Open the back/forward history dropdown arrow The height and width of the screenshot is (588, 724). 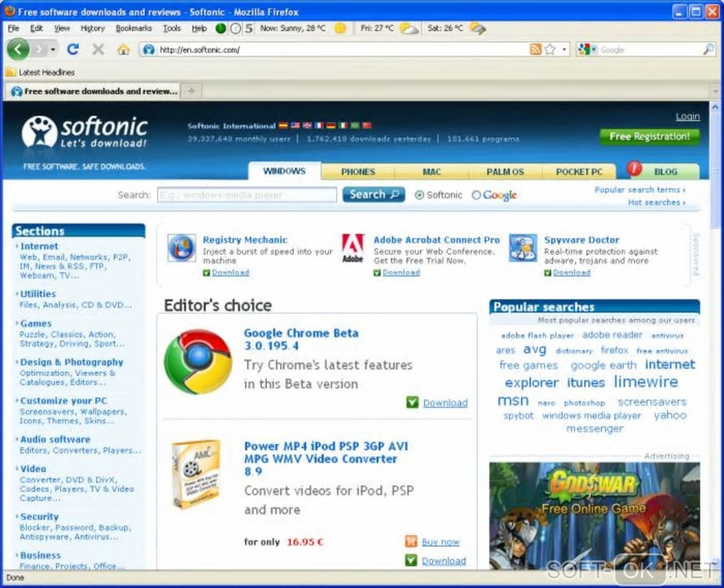[x=53, y=50]
